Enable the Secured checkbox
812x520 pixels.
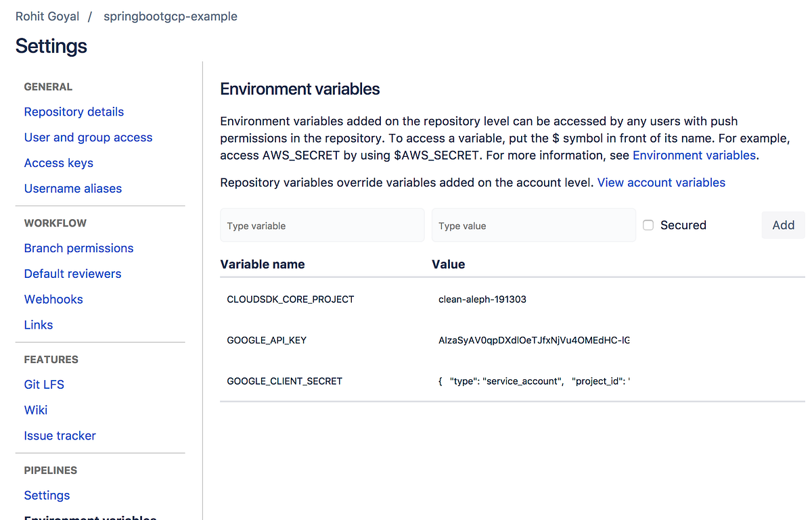coord(648,225)
